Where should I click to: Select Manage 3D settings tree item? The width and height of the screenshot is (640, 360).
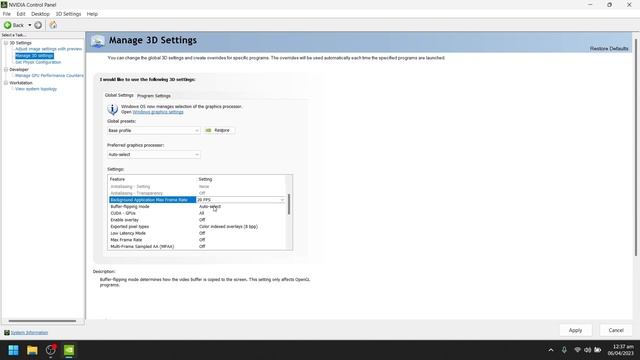[34, 56]
